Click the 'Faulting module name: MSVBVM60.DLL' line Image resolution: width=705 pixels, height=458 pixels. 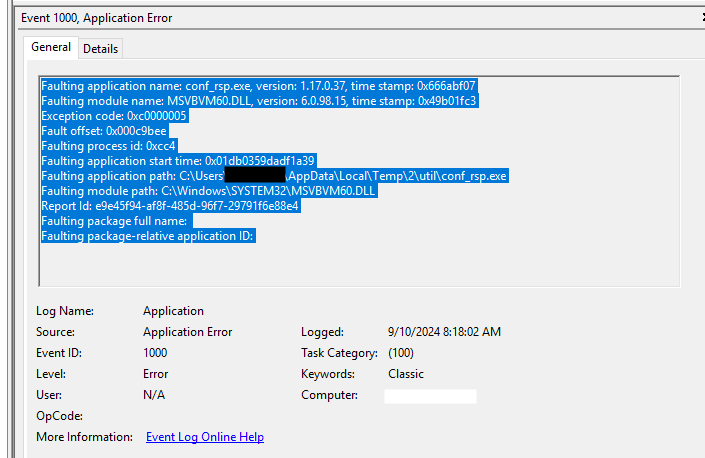259,101
